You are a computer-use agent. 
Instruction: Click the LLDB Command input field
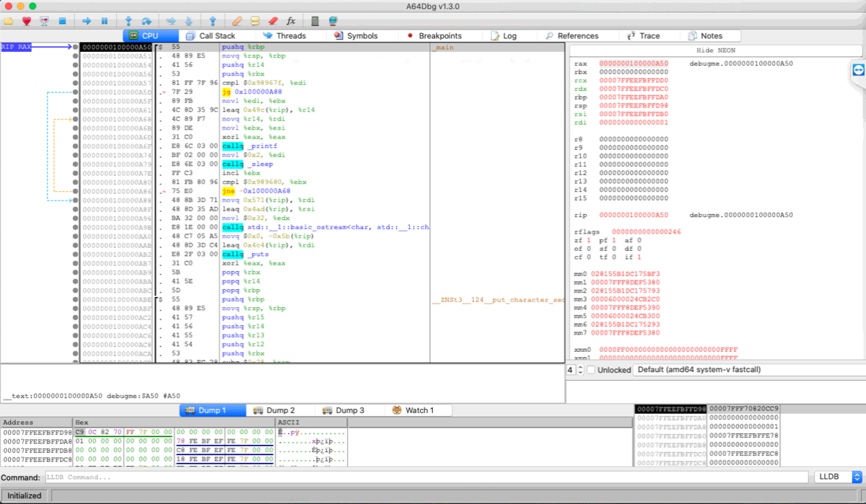[x=426, y=477]
